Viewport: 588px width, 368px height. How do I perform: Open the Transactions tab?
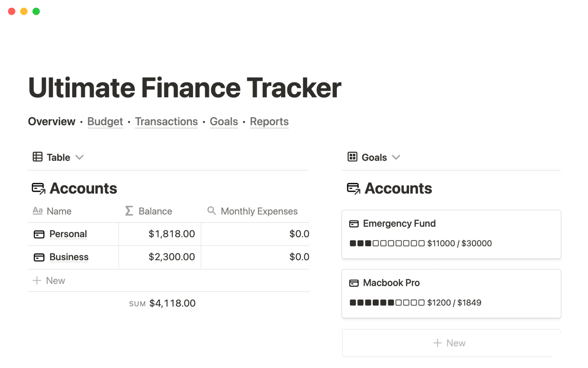pos(166,122)
